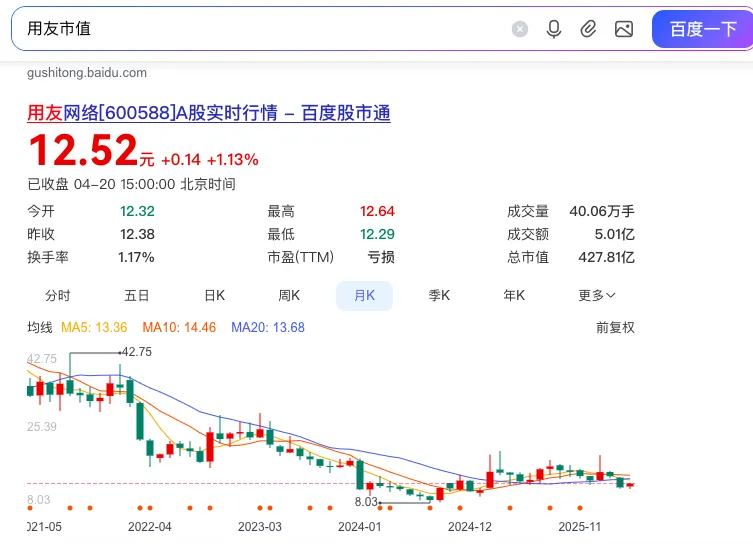Click the 市盈(TTM) value 亏损
753x544 pixels.
[x=381, y=257]
